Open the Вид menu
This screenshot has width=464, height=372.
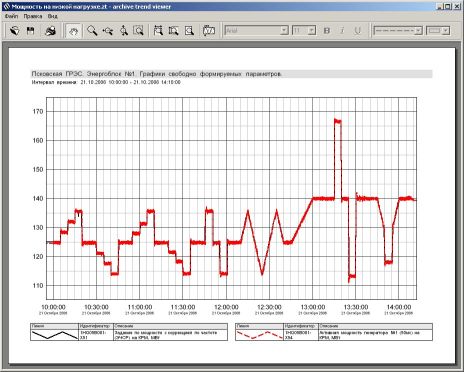(x=52, y=16)
